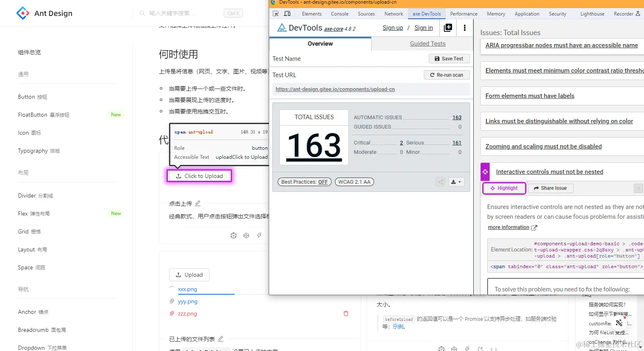Image resolution: width=644 pixels, height=351 pixels.
Task: Switch to the Elements tab
Action: point(312,14)
